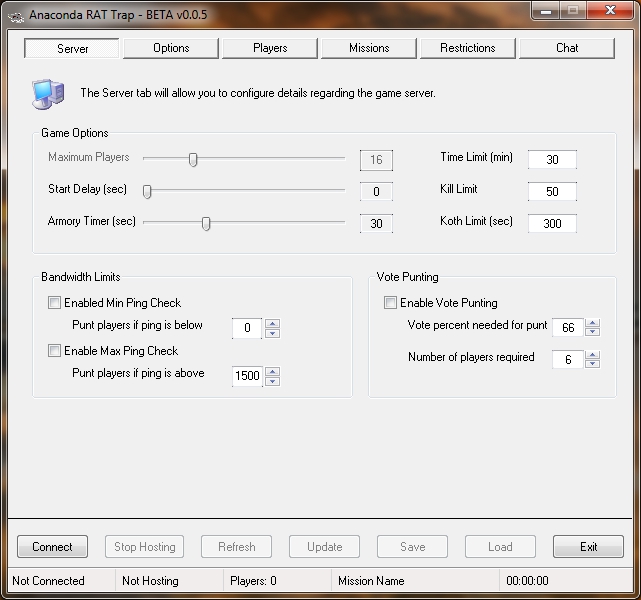Increase the ping-is-below value with up arrow
Screen dimensions: 641x600
click(x=272, y=323)
